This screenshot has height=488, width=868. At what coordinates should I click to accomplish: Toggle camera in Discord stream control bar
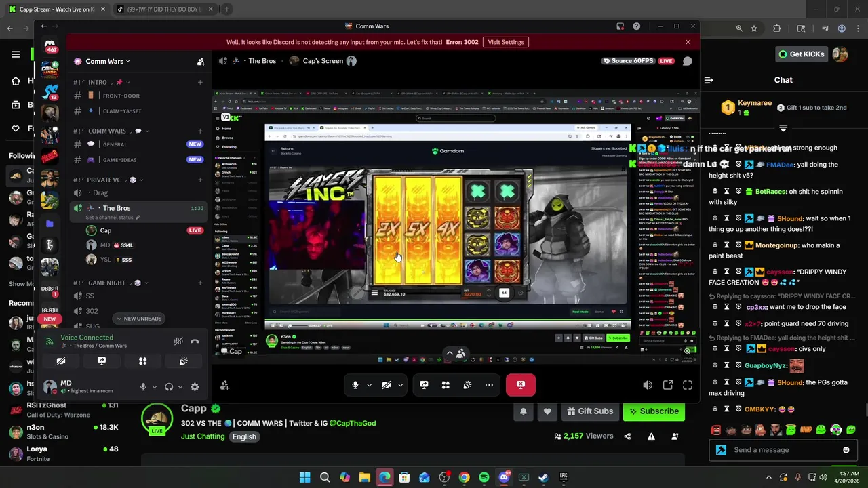[x=386, y=385]
